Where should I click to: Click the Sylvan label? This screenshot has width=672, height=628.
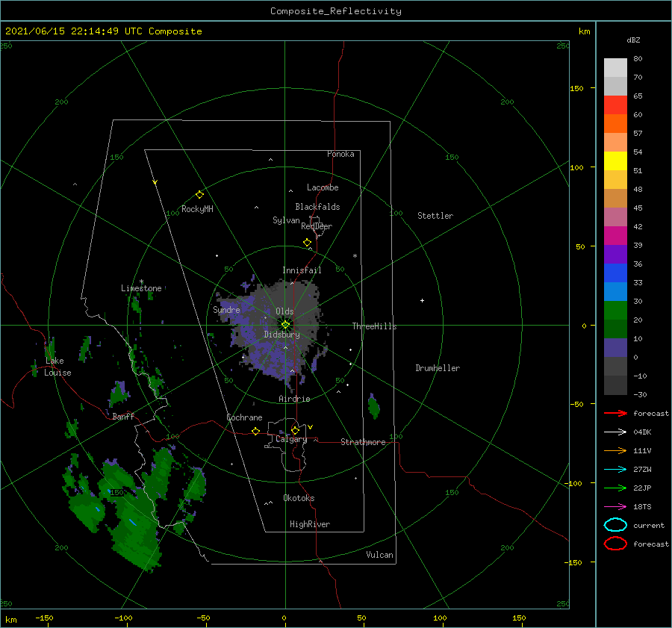click(x=286, y=220)
